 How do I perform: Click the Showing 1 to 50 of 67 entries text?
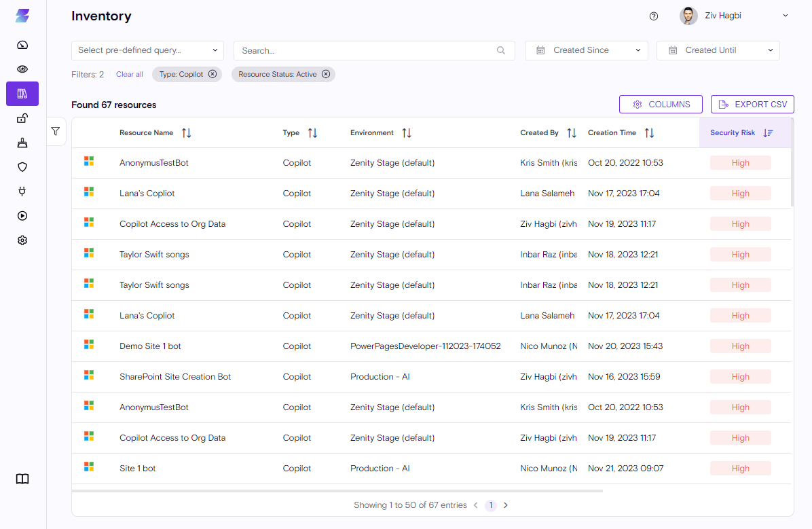click(410, 505)
